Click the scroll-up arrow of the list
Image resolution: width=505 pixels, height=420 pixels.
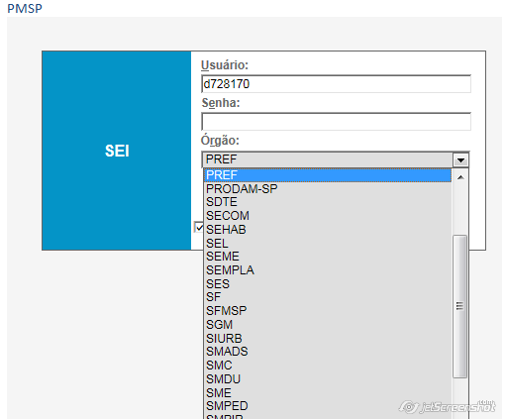[x=460, y=177]
